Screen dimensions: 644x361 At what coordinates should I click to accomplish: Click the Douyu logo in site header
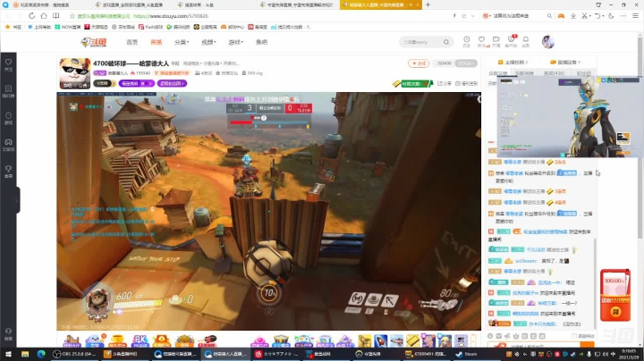tap(94, 42)
